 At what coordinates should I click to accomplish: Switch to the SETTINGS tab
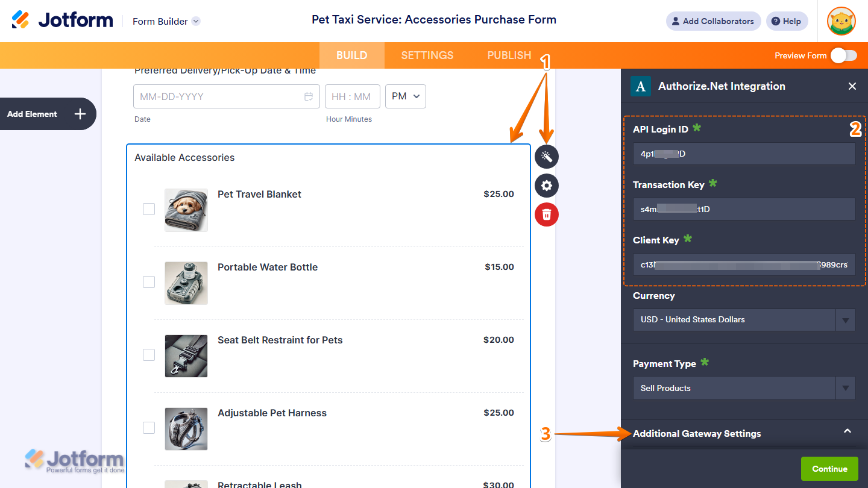pyautogui.click(x=427, y=55)
